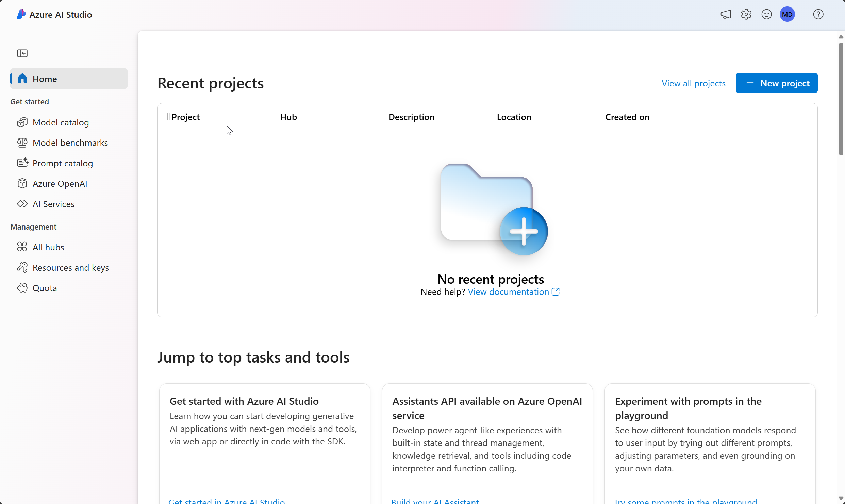Sort by the Created on column header
This screenshot has height=504, width=845.
point(627,117)
